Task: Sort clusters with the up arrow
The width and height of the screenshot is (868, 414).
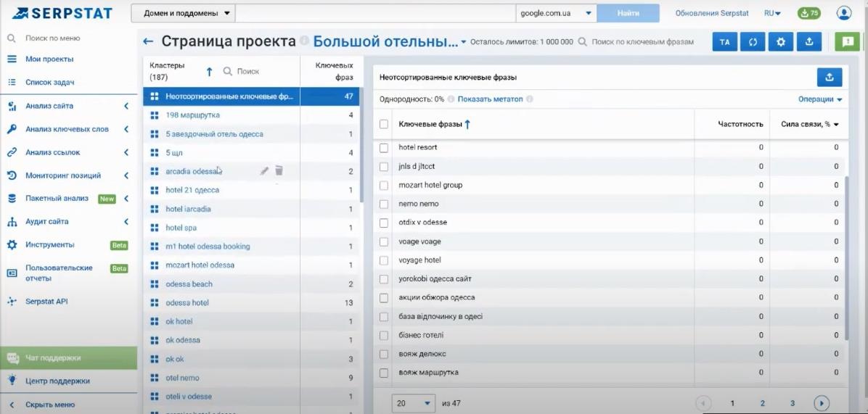Action: 209,71
